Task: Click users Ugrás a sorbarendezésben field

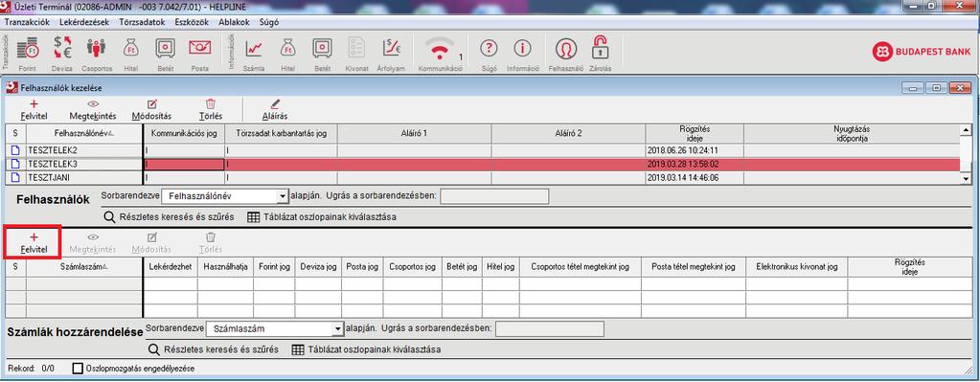Action: 494,196
